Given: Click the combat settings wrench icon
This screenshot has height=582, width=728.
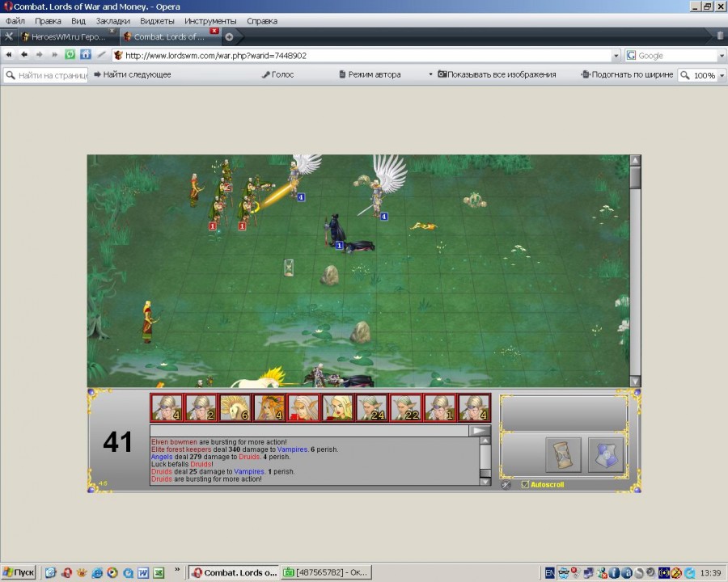Looking at the screenshot, I should tap(506, 484).
